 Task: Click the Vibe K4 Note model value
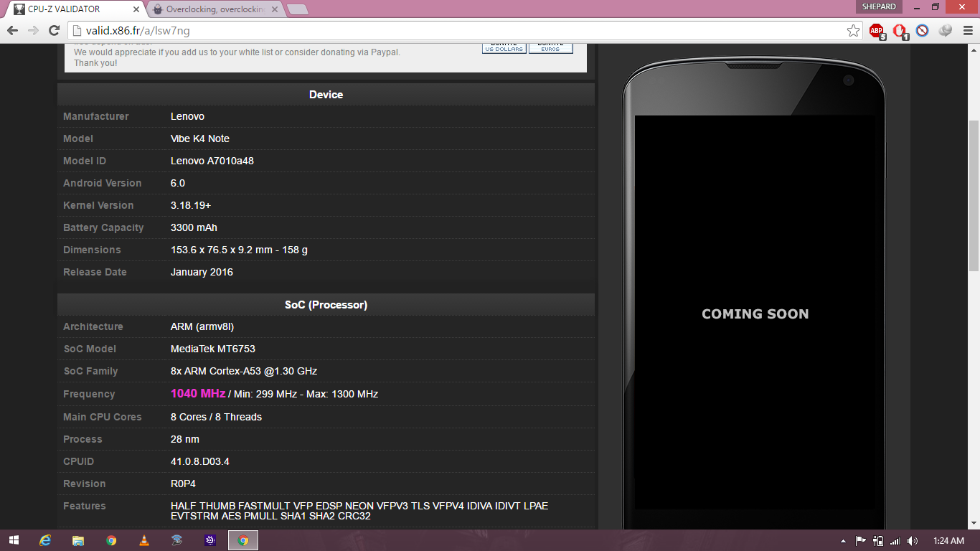(x=200, y=138)
